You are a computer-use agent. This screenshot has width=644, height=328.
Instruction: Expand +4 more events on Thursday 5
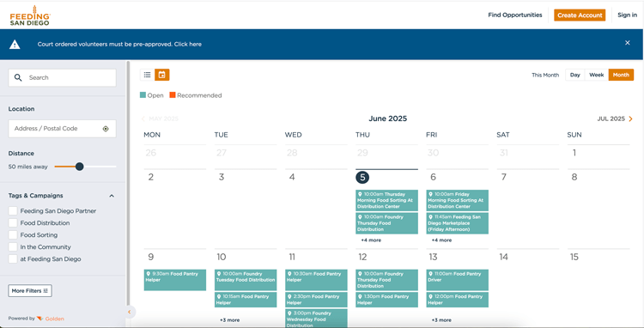[371, 240]
